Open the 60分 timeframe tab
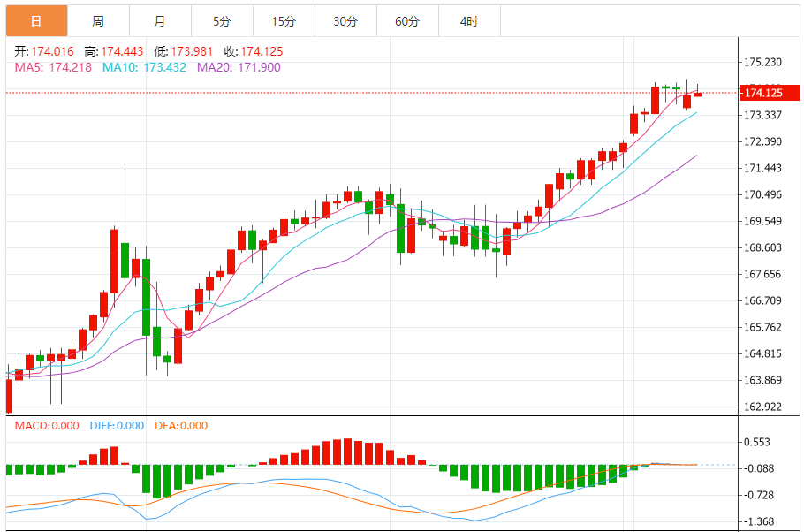 pos(407,21)
